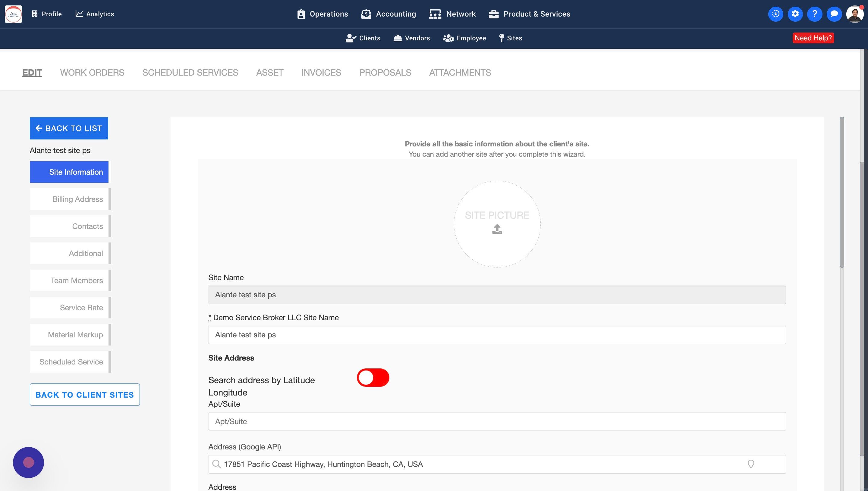This screenshot has height=491, width=868.
Task: Open the Product & Services menu
Action: [529, 14]
